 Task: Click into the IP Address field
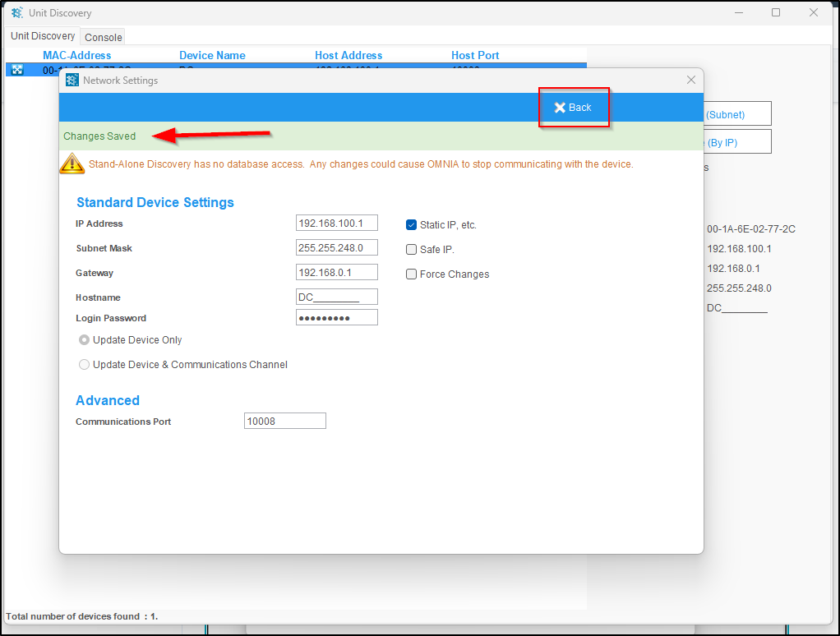pyautogui.click(x=336, y=224)
